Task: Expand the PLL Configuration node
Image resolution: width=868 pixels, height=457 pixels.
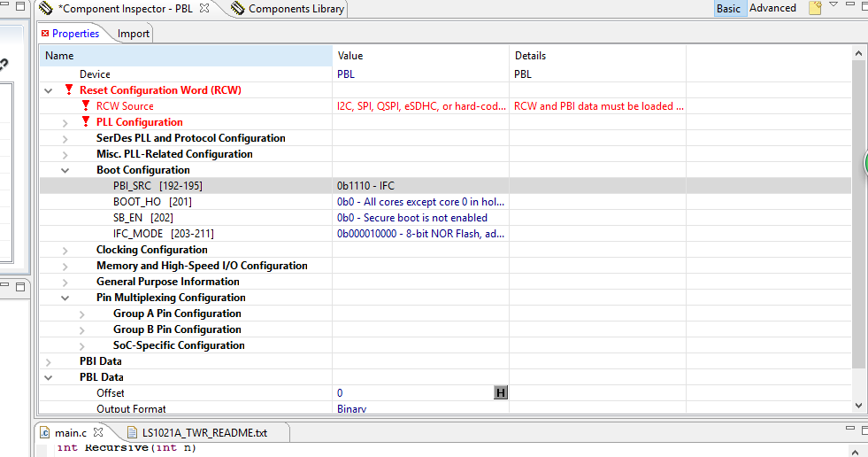Action: tap(65, 122)
